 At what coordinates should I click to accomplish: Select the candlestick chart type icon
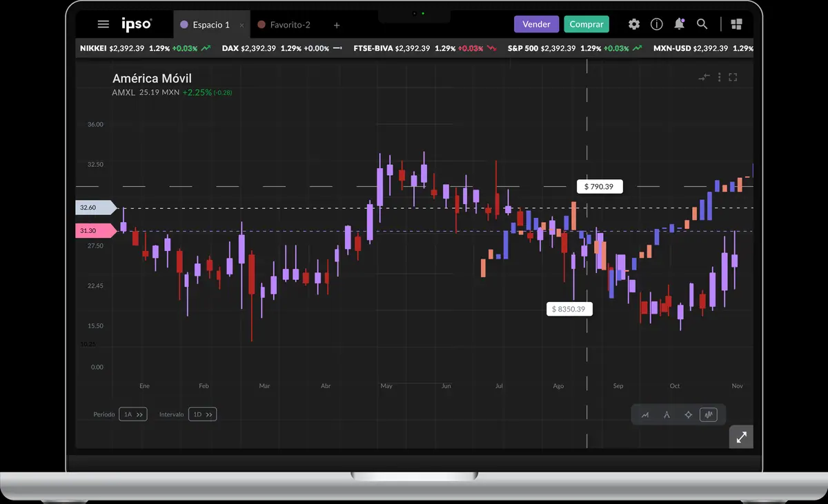(709, 415)
